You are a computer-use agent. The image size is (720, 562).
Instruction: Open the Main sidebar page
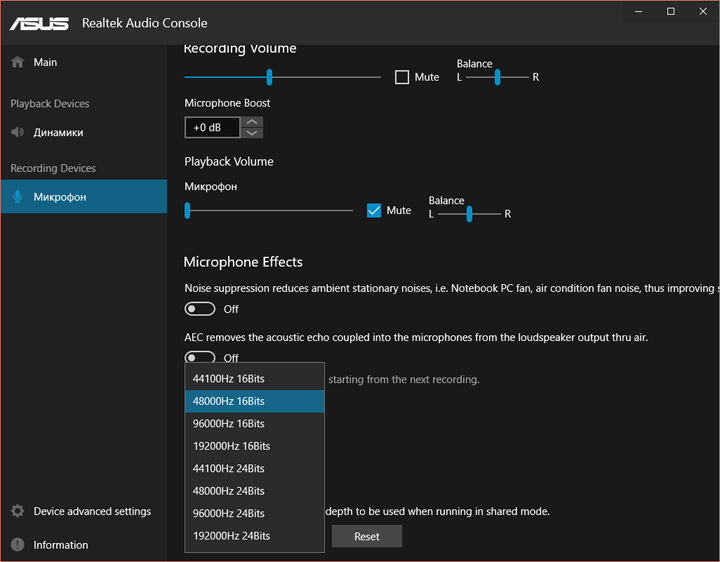[x=45, y=62]
